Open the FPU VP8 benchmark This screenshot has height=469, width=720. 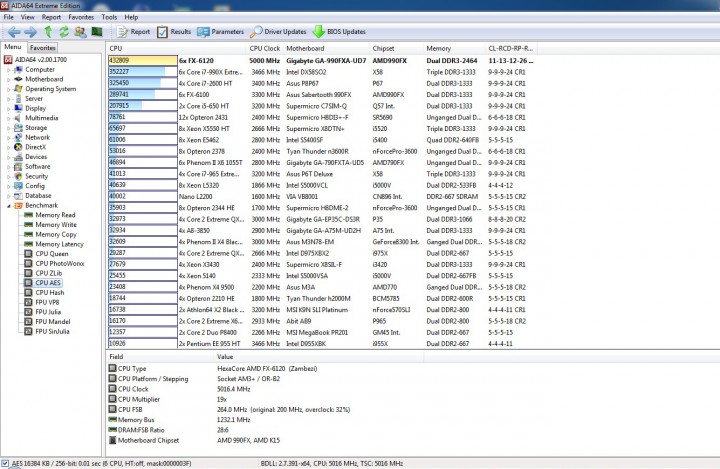47,302
